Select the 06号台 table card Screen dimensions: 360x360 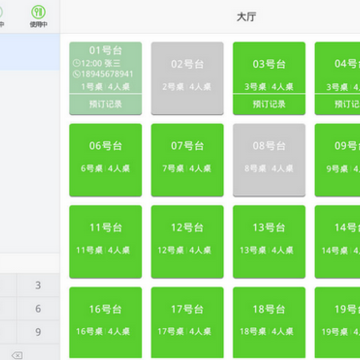(x=106, y=160)
